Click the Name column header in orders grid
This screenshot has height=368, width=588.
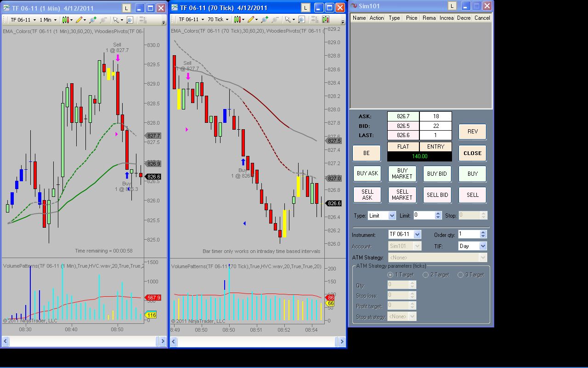(x=359, y=18)
